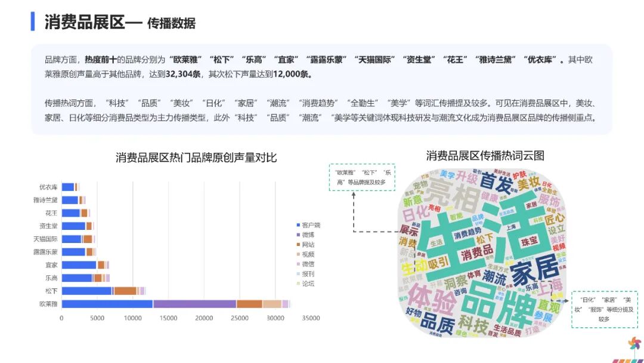Image resolution: width=644 pixels, height=363 pixels.
Task: Click the slide heading 消费品展区— 传播数据
Action: point(120,22)
